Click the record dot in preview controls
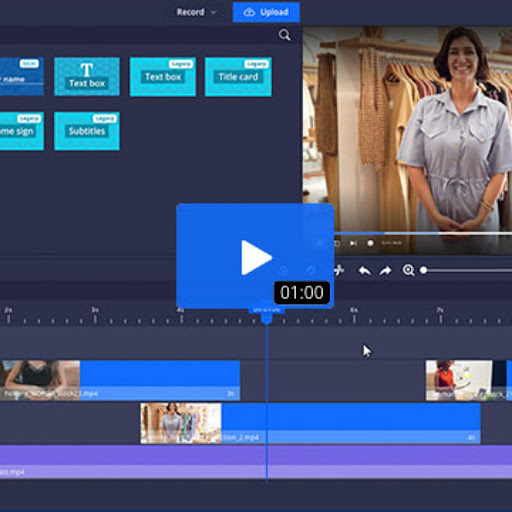512x512 pixels. click(x=370, y=243)
